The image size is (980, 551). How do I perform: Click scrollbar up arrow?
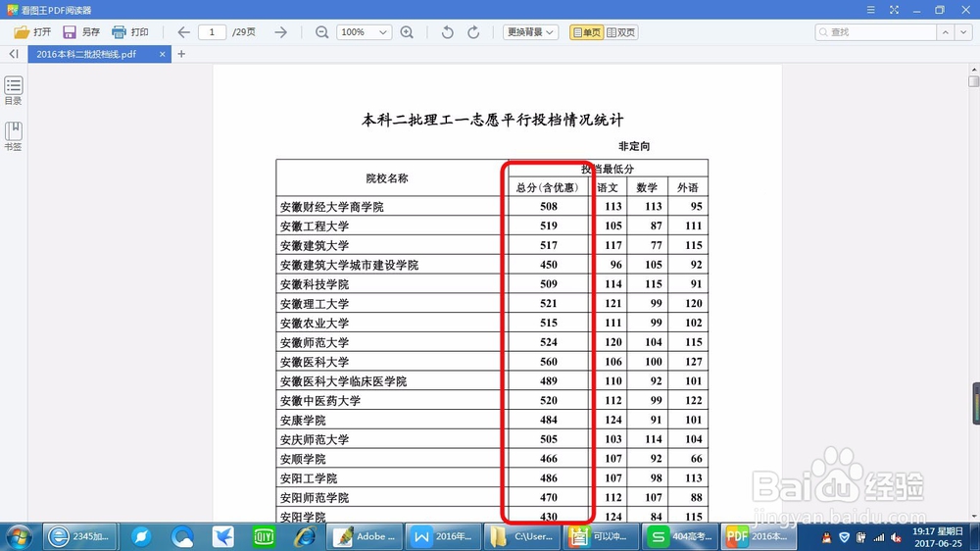coord(974,69)
